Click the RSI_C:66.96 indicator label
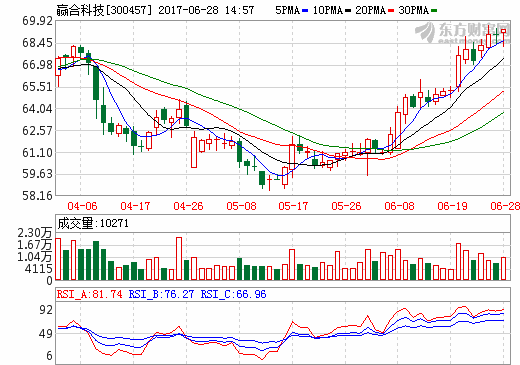Screen dimensions: 520x365 [233, 294]
